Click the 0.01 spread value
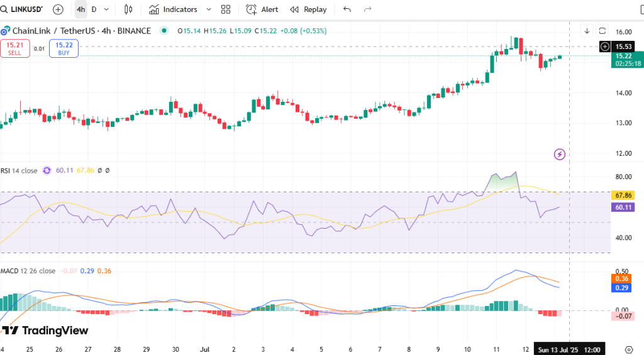This screenshot has width=644, height=355. [x=40, y=49]
